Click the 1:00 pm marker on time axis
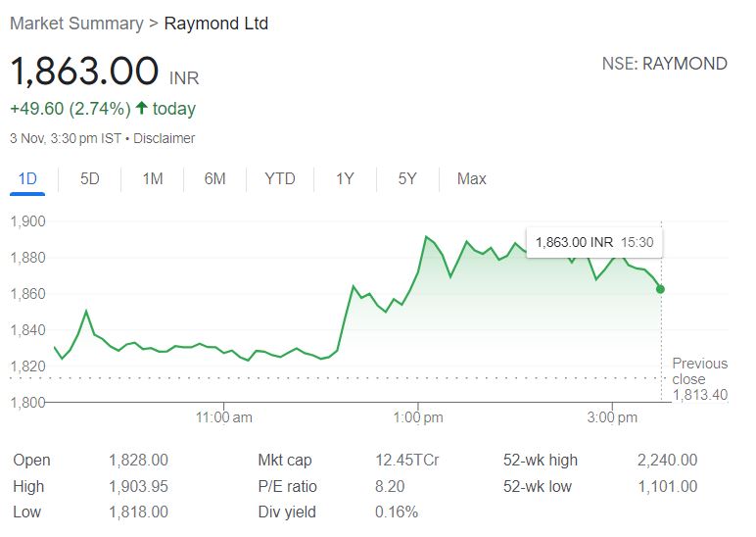Viewport: 756px width, 537px height. [418, 417]
